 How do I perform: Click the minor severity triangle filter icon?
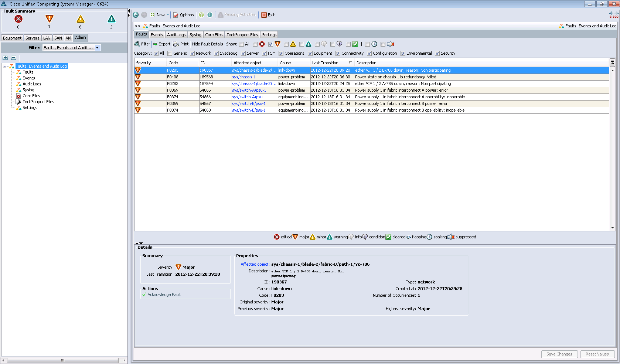[293, 44]
